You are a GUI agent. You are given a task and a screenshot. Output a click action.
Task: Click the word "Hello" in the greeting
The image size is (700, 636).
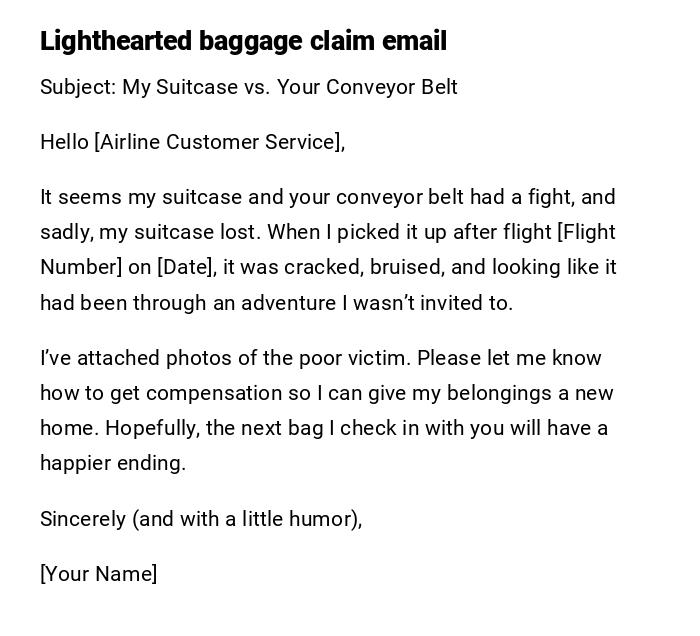tap(64, 142)
